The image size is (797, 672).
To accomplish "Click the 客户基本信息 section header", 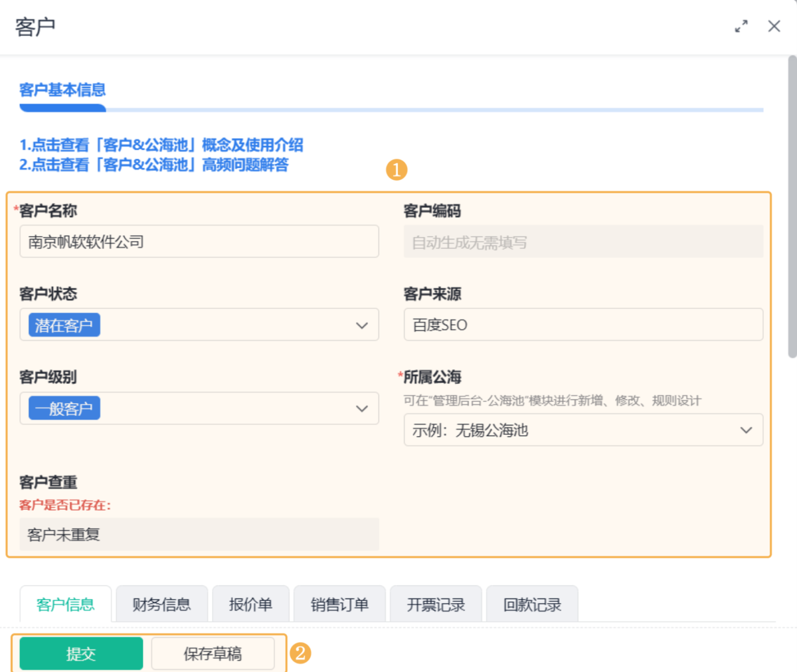I will pyautogui.click(x=62, y=90).
